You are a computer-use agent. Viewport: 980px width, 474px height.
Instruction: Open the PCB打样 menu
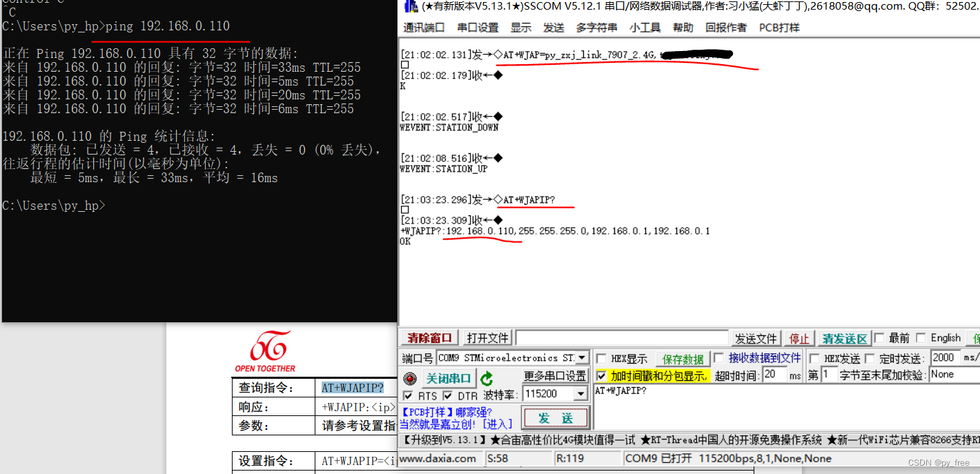click(779, 28)
